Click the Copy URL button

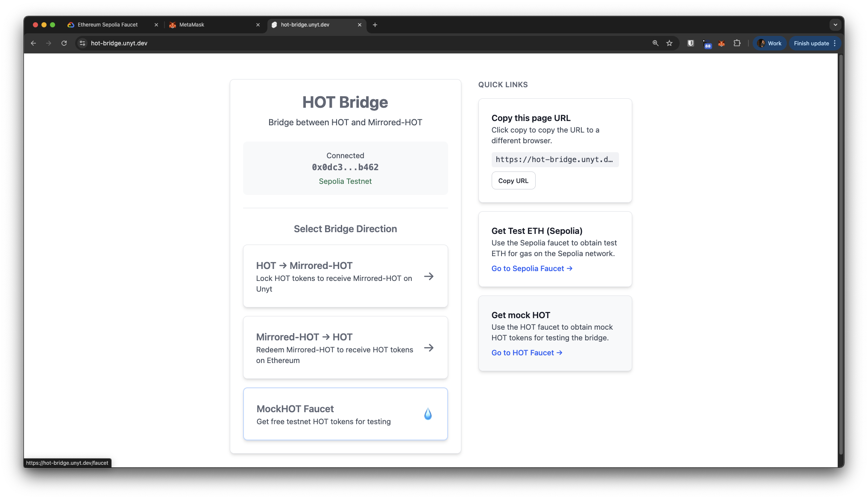(513, 180)
